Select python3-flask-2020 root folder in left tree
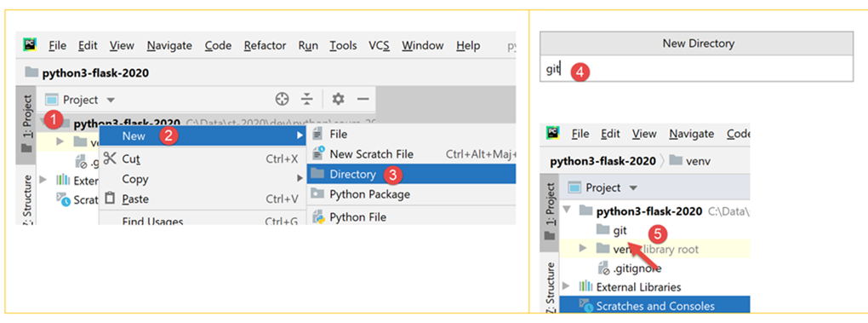 tap(127, 123)
